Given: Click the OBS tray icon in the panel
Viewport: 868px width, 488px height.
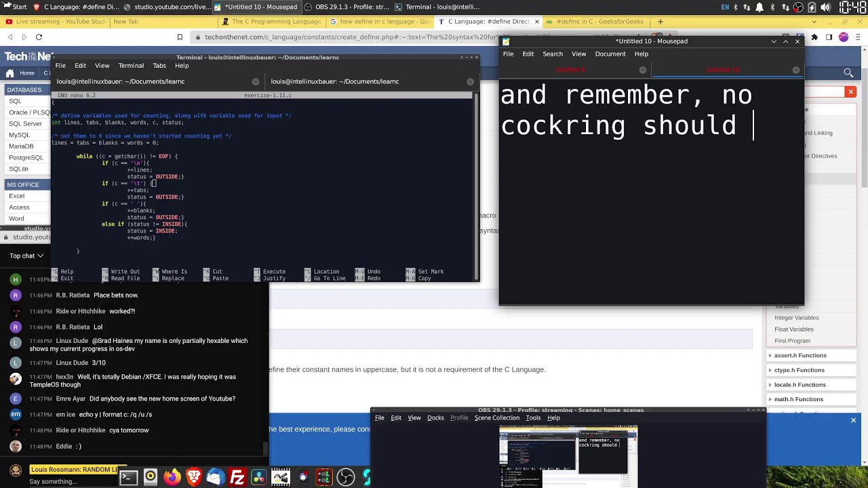Looking at the screenshot, I should [798, 7].
